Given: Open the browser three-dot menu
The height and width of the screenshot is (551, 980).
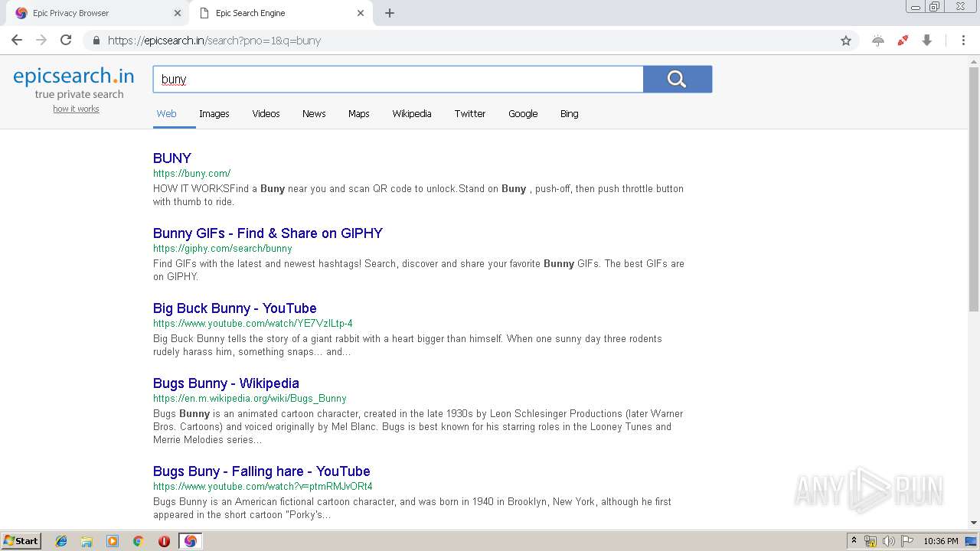Looking at the screenshot, I should pyautogui.click(x=964, y=41).
